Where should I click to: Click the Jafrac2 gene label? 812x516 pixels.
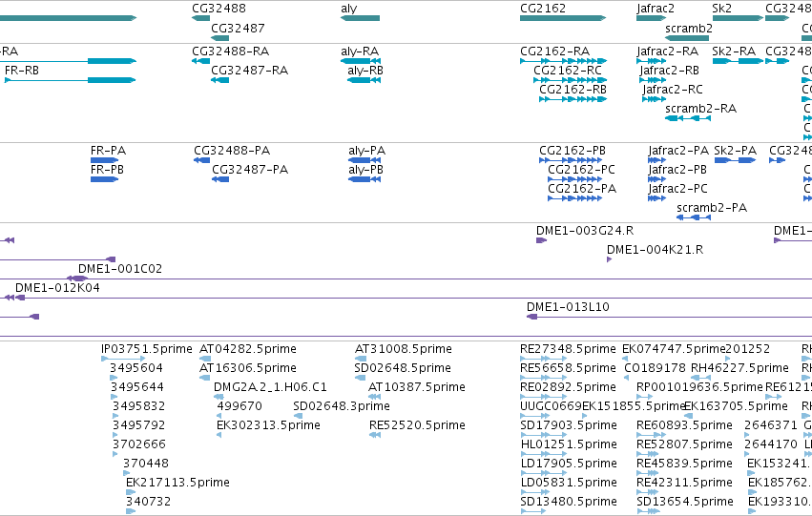tap(656, 9)
